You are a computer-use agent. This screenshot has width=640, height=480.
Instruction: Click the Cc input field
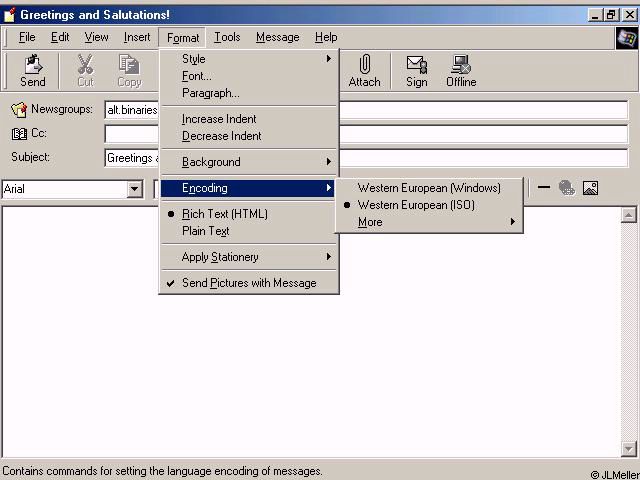click(366, 134)
